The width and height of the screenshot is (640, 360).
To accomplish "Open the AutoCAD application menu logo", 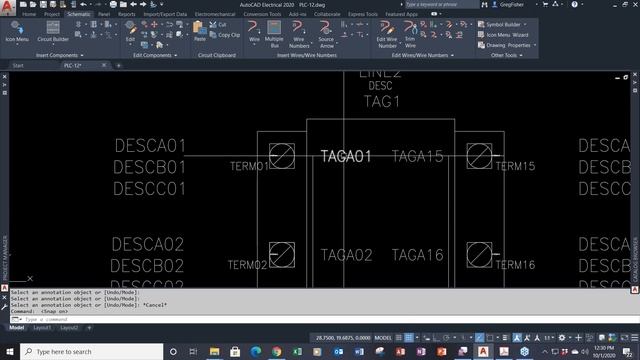I will click(7, 7).
